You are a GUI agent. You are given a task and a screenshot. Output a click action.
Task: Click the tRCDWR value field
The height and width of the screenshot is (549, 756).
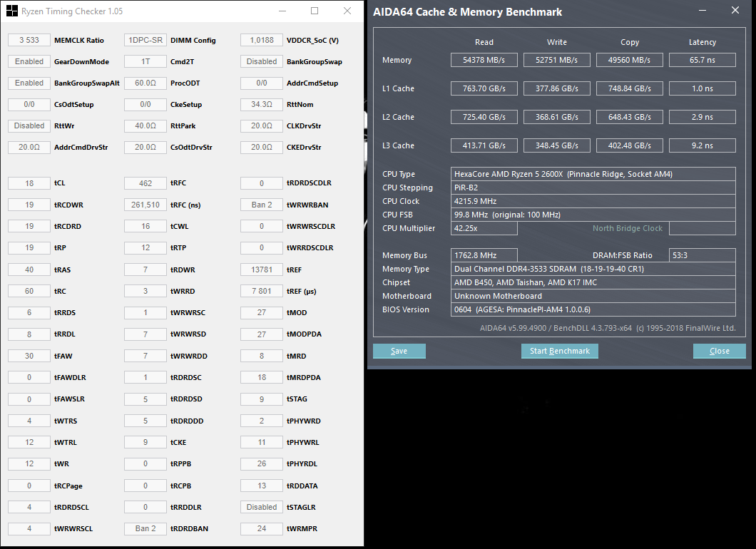29,205
